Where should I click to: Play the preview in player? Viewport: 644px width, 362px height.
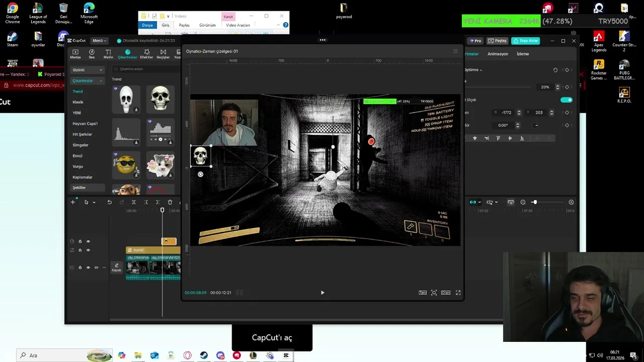pos(323,293)
